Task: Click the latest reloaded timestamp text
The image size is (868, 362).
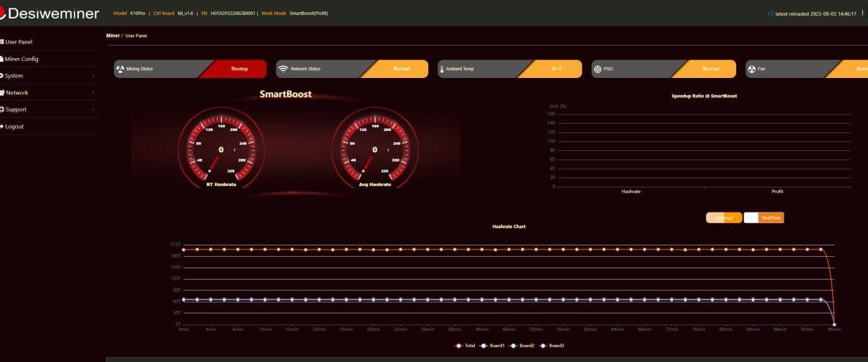Action: (x=816, y=14)
